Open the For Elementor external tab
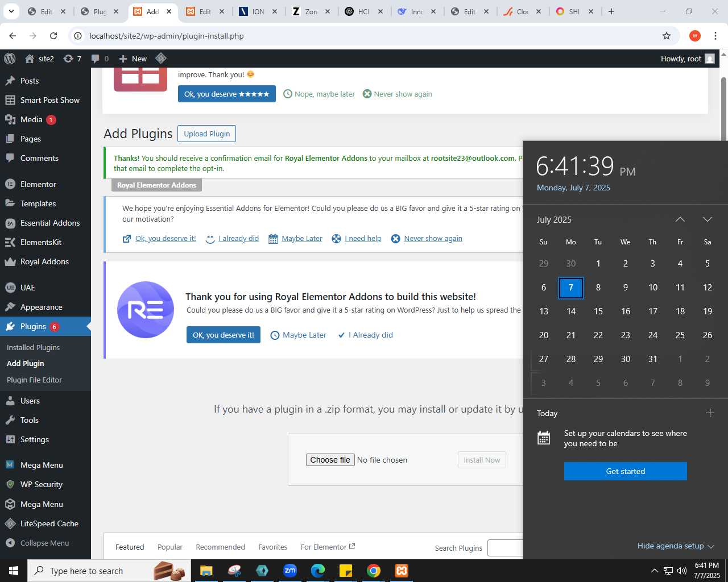Screen dimensions: 728x582 [328, 547]
